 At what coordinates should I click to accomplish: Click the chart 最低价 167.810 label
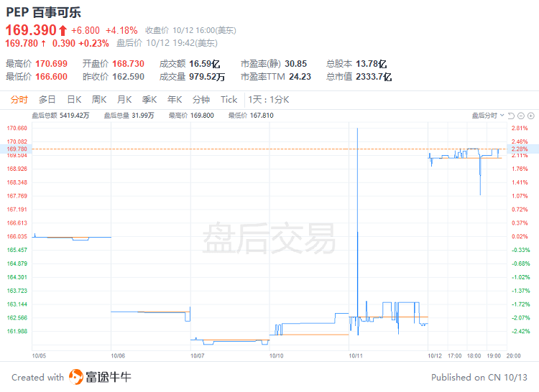[251, 116]
